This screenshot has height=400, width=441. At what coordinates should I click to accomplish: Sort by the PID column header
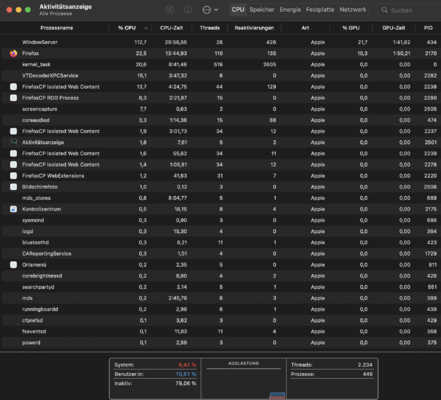click(428, 28)
